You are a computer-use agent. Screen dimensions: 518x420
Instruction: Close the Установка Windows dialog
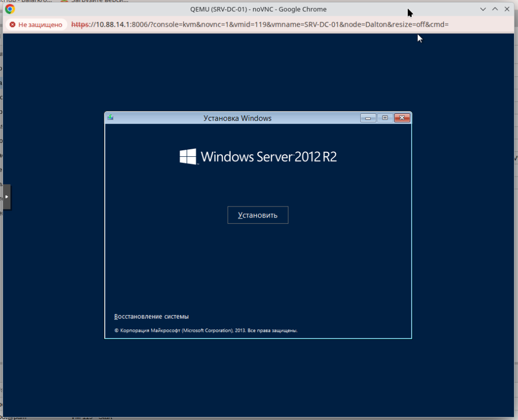click(x=402, y=118)
